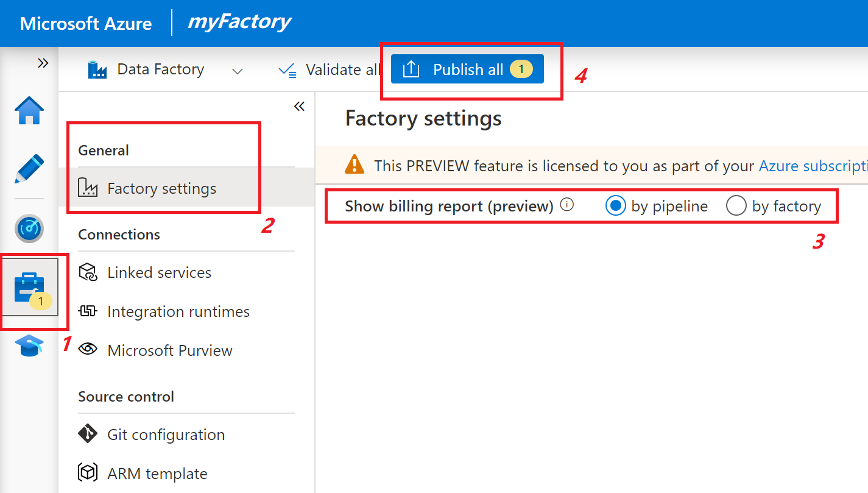Open Integration runtimes via its icon
This screenshot has width=868, height=493.
88,311
